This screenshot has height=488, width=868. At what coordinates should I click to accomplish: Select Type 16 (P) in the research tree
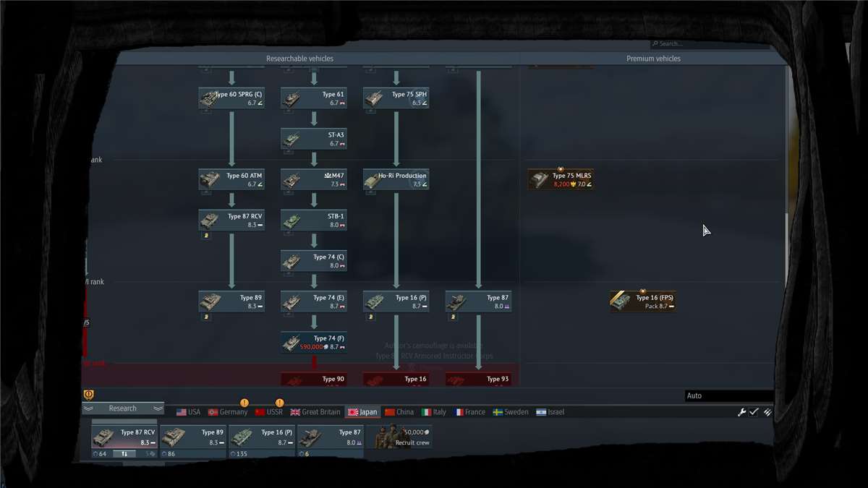point(396,301)
